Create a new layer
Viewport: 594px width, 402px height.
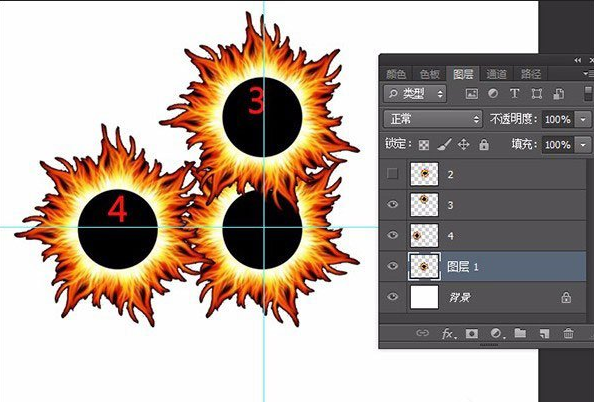tap(544, 333)
